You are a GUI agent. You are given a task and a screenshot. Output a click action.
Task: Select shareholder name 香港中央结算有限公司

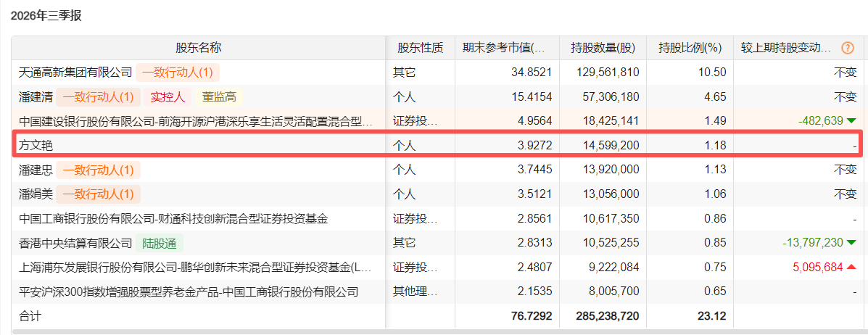[x=75, y=242]
